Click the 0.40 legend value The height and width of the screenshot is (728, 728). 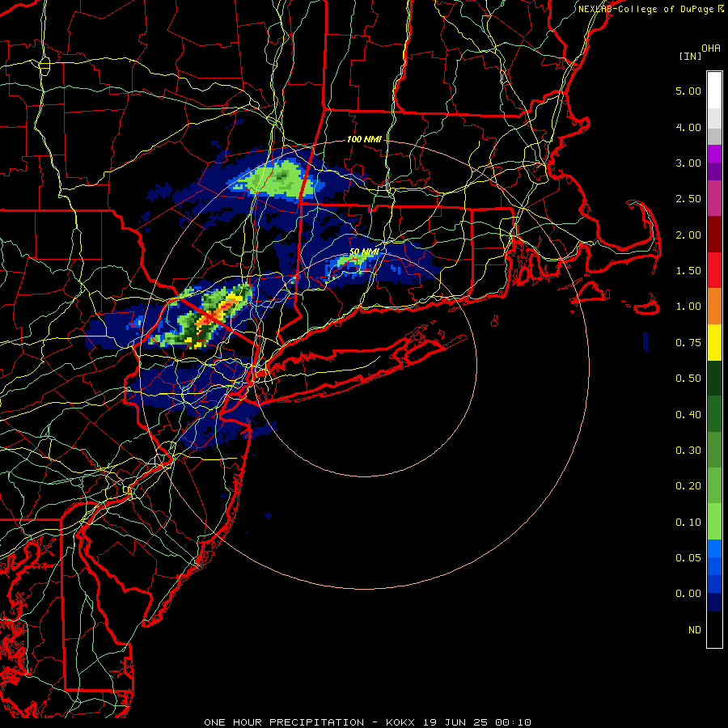[x=688, y=415]
